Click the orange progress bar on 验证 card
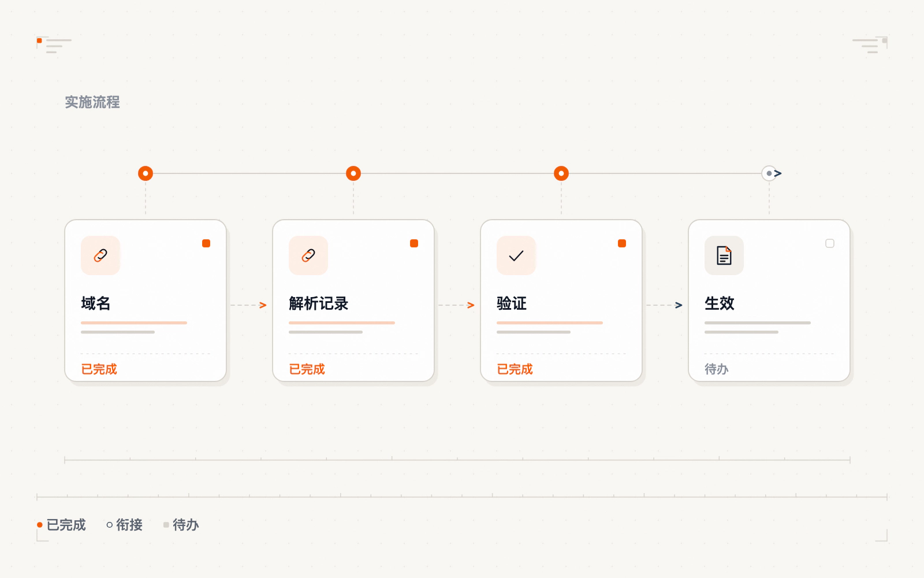The width and height of the screenshot is (924, 578). (550, 323)
